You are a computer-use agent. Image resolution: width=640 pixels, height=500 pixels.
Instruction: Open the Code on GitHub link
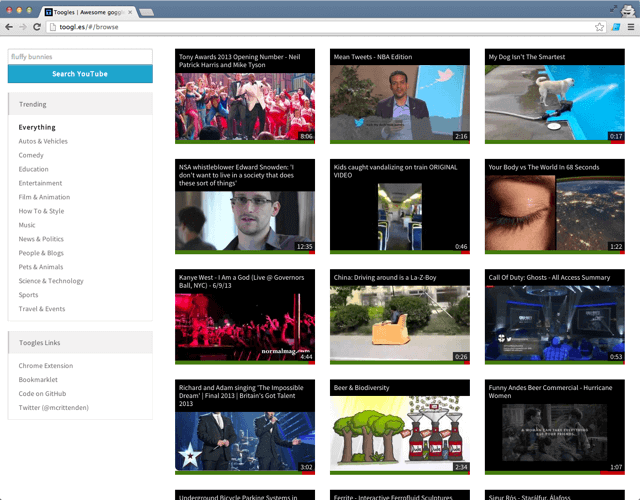42,393
